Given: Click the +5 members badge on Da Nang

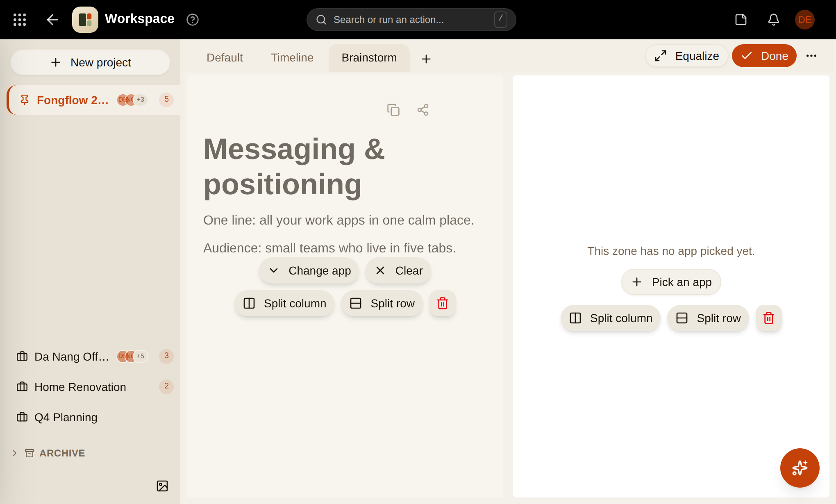Looking at the screenshot, I should click(141, 356).
